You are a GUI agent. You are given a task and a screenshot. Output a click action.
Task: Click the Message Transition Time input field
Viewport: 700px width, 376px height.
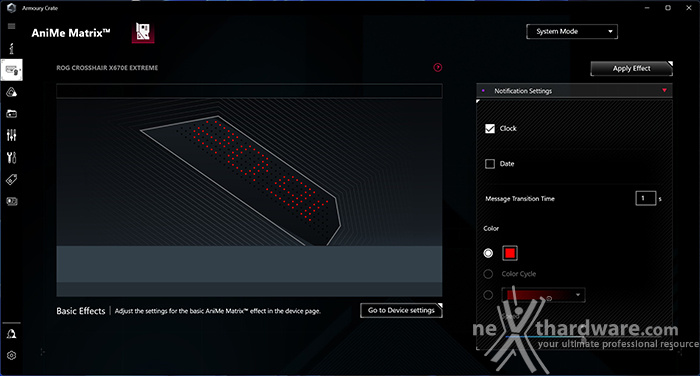[x=646, y=198]
